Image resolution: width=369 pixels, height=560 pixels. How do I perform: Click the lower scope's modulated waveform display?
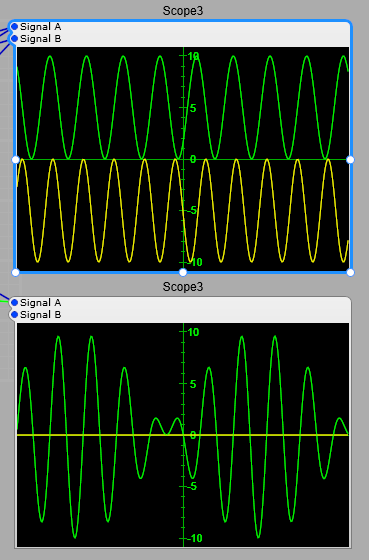coord(183,435)
